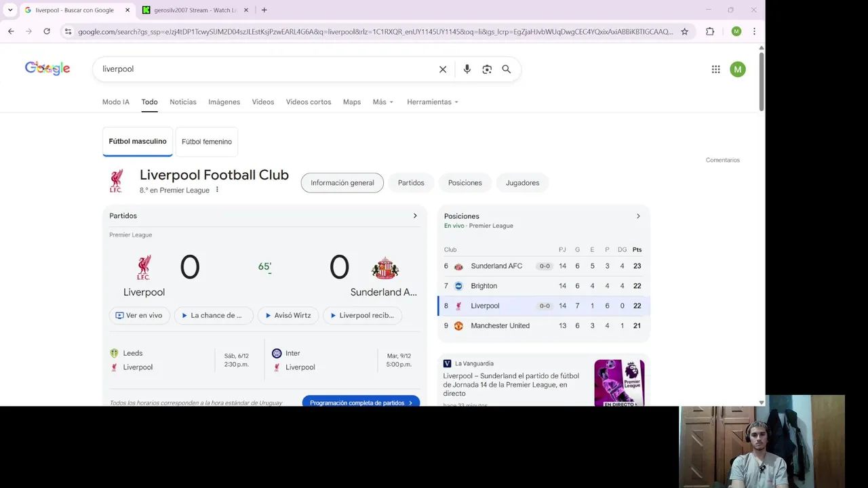Viewport: 868px width, 488px height.
Task: Open Chrome profile M in toolbar
Action: tap(736, 31)
